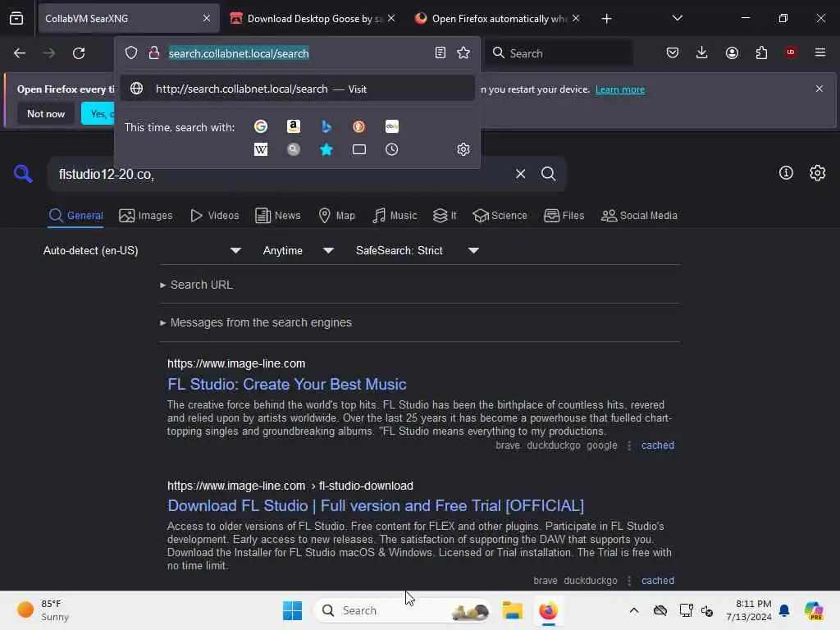Open Extensions puzzle icon
Image resolution: width=840 pixels, height=630 pixels.
tap(761, 52)
